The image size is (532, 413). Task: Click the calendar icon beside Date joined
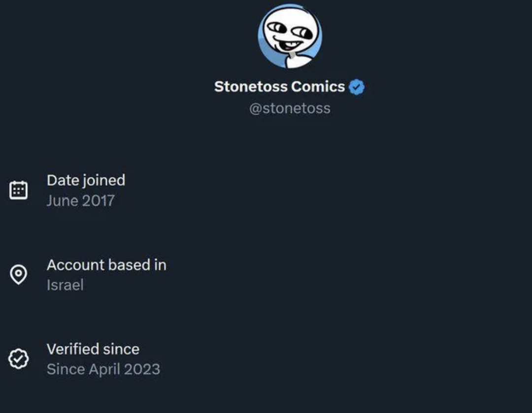[19, 190]
